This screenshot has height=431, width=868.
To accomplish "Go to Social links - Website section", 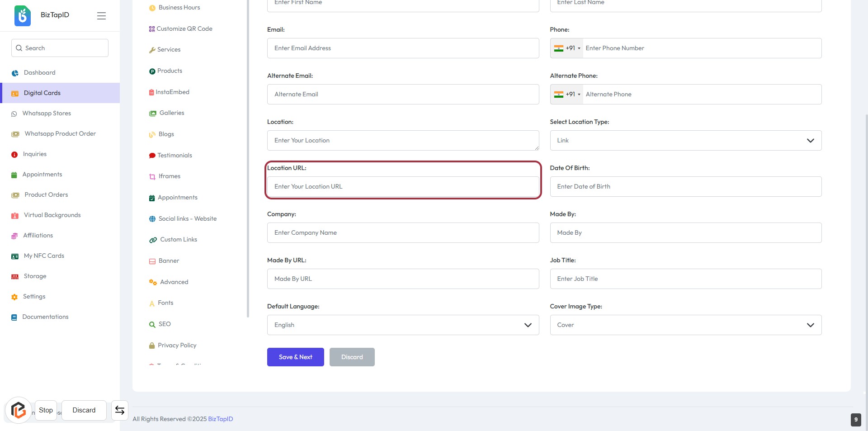I will pos(187,219).
